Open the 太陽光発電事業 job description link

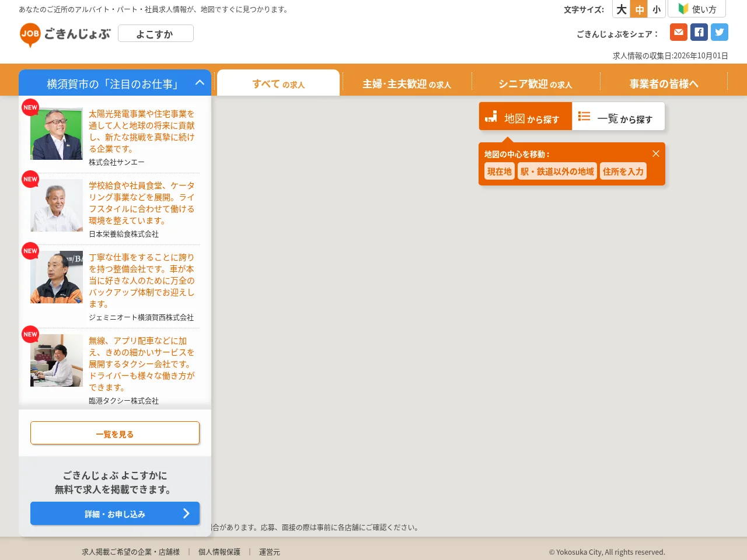[x=142, y=131]
